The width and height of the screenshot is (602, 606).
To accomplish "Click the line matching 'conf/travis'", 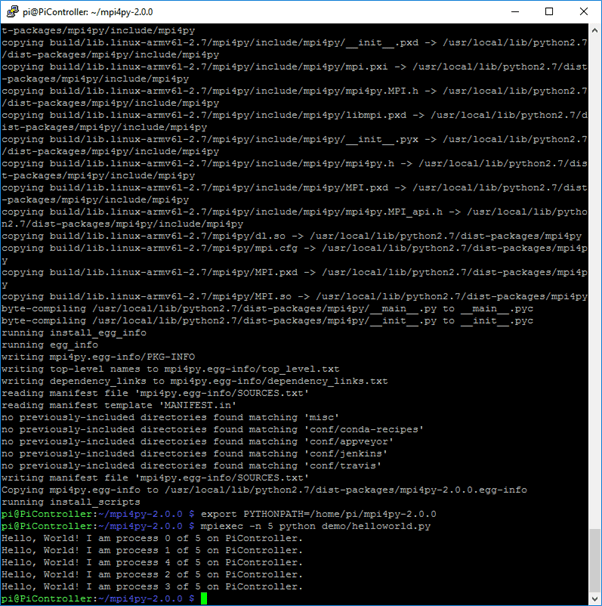I will pos(191,465).
